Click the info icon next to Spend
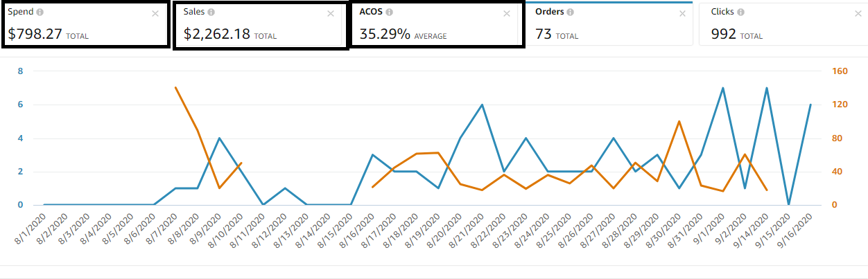 [x=40, y=12]
